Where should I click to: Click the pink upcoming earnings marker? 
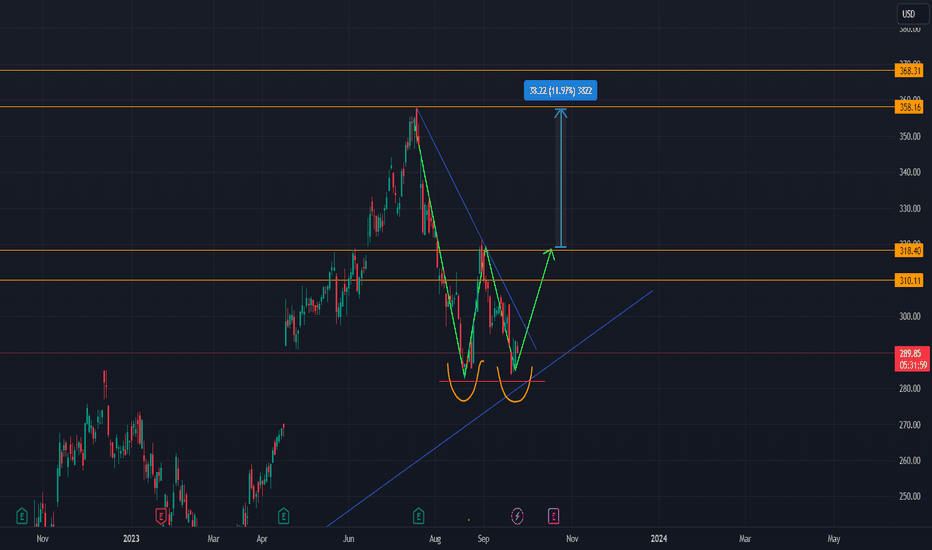[x=553, y=516]
